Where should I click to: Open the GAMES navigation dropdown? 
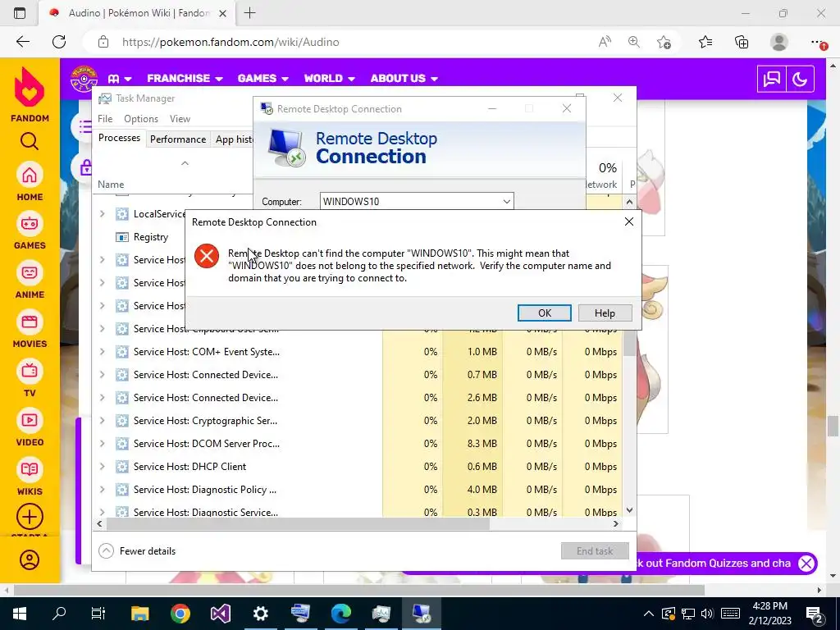pyautogui.click(x=263, y=78)
